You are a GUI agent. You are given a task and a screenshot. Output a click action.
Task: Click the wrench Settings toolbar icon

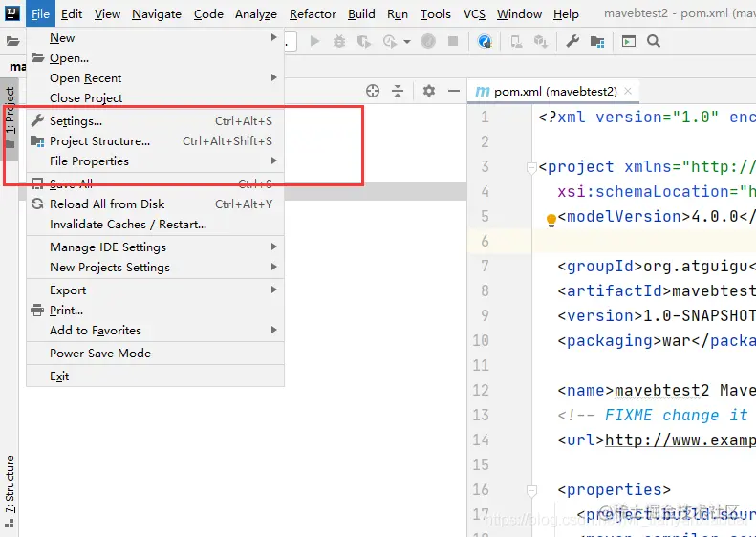pyautogui.click(x=572, y=41)
